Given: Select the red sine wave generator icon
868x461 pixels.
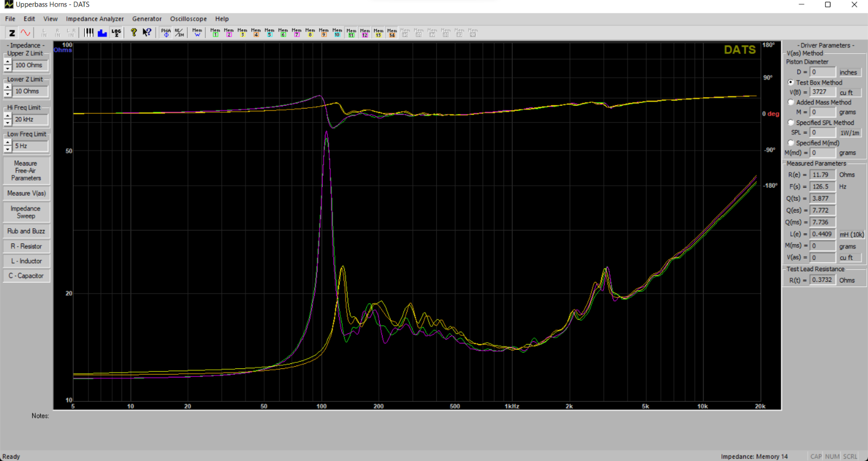Looking at the screenshot, I should tap(25, 33).
